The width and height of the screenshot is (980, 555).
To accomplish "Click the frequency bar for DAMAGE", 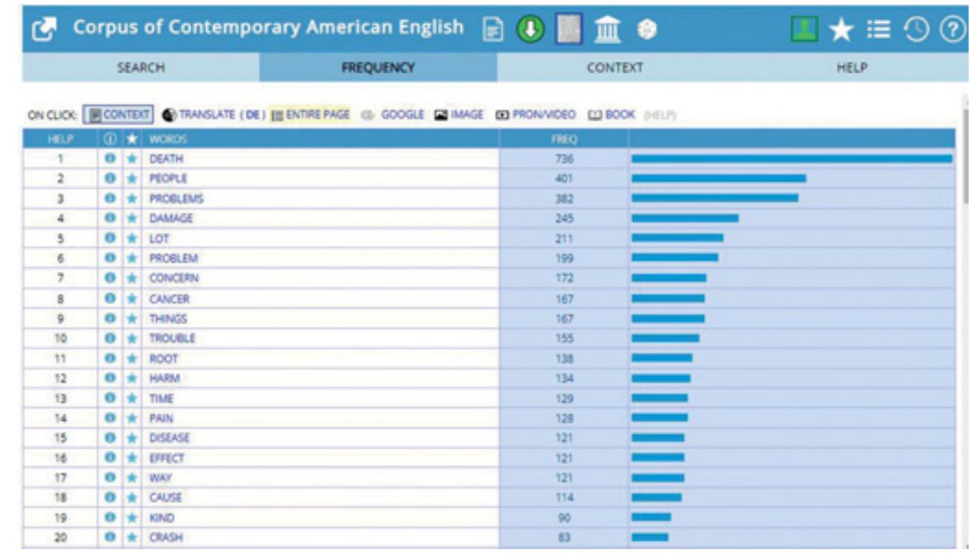I will pos(685,218).
